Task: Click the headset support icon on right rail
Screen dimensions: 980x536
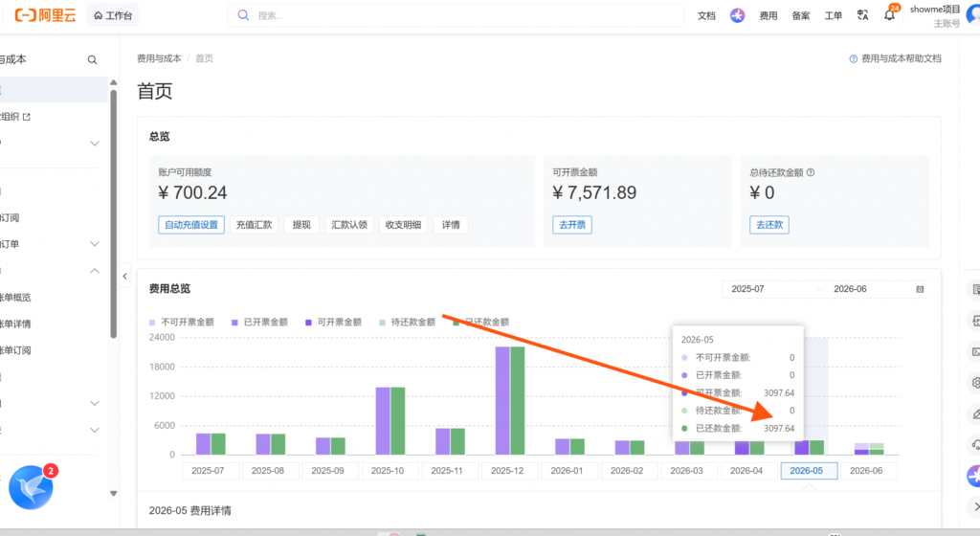Action: click(975, 444)
